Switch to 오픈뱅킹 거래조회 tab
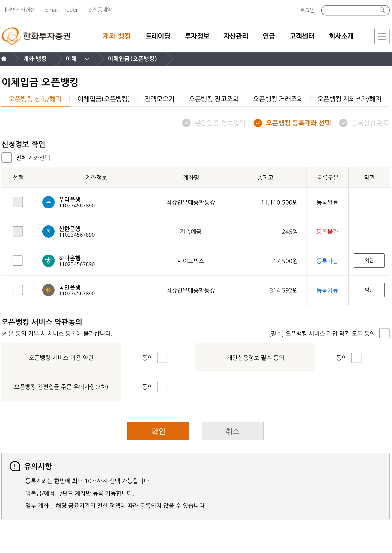Image resolution: width=392 pixels, height=553 pixels. click(278, 99)
